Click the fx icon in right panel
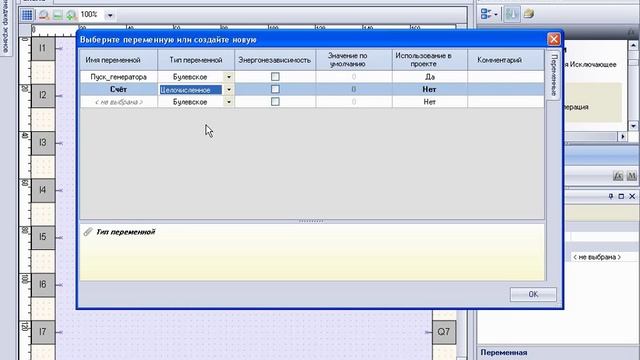This screenshot has width=640, height=360. (618, 176)
